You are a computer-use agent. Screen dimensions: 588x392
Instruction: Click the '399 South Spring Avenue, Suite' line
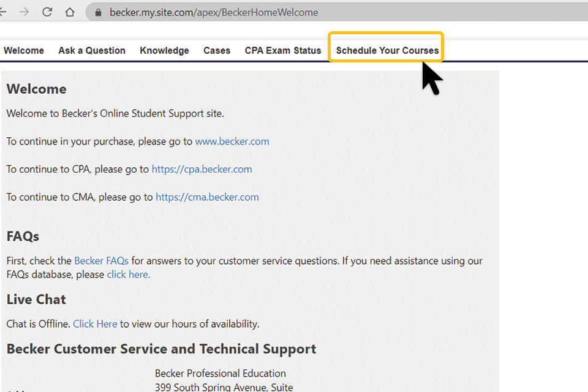224,387
